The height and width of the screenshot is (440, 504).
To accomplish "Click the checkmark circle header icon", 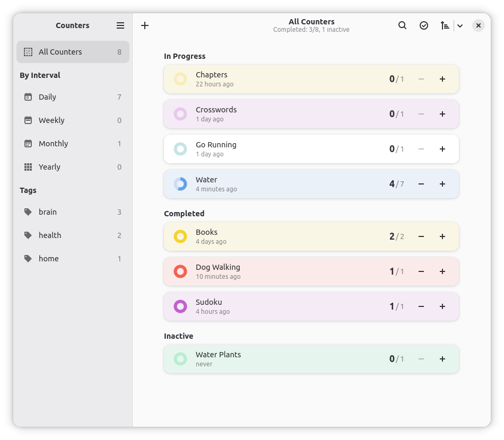I will pos(424,25).
